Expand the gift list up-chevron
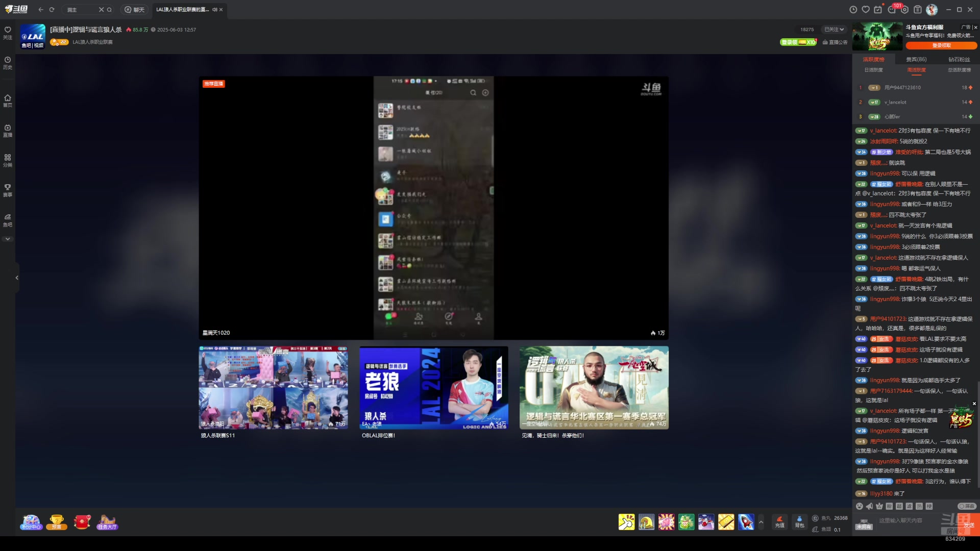Screen dimensions: 980x551 click(761, 522)
